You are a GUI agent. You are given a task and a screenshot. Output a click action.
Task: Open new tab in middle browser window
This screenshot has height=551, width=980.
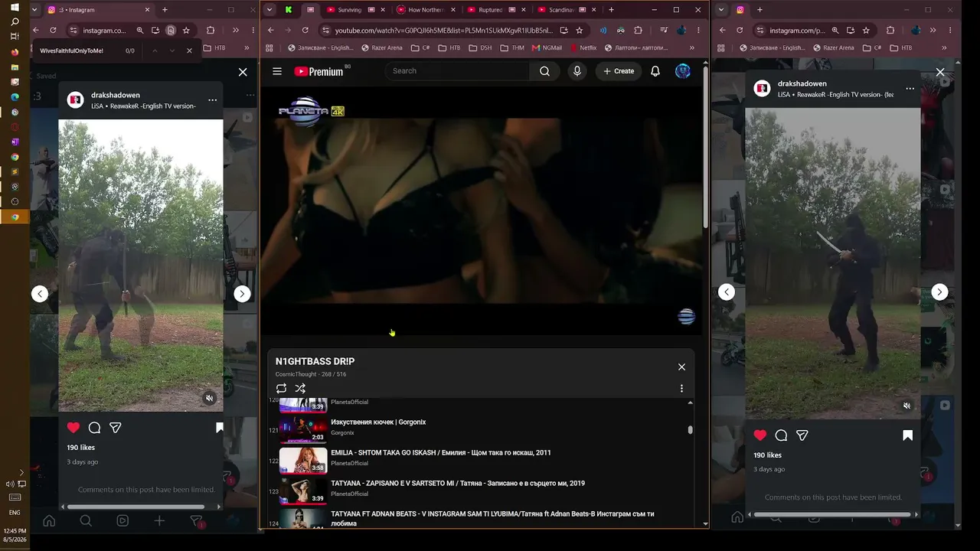click(x=611, y=10)
